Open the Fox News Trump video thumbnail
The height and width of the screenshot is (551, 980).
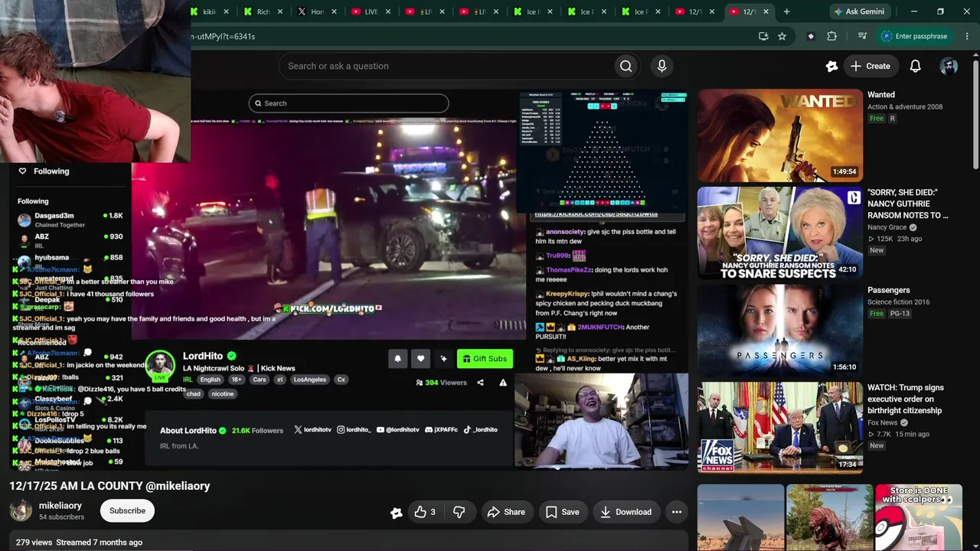tap(780, 428)
